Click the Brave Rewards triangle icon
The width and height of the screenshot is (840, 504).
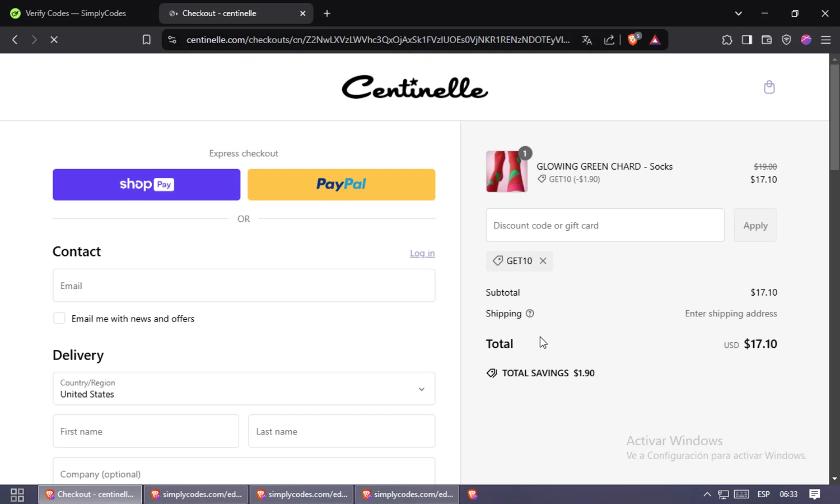pos(655,40)
